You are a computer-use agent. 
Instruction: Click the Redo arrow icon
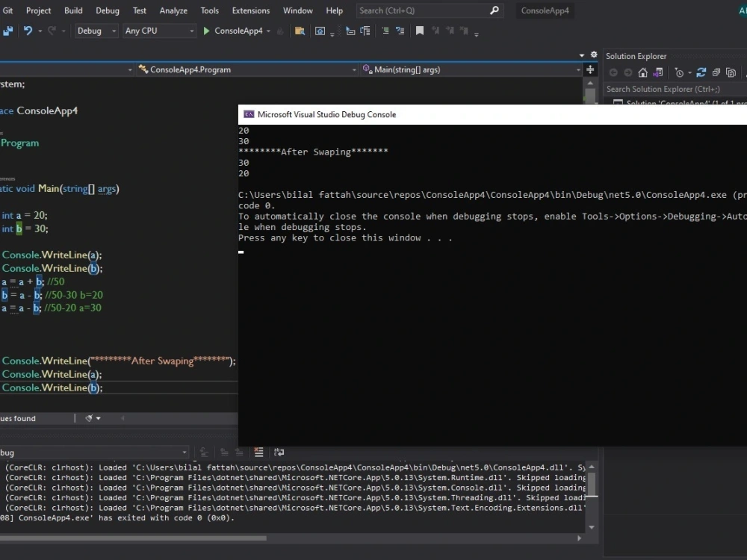(x=52, y=31)
